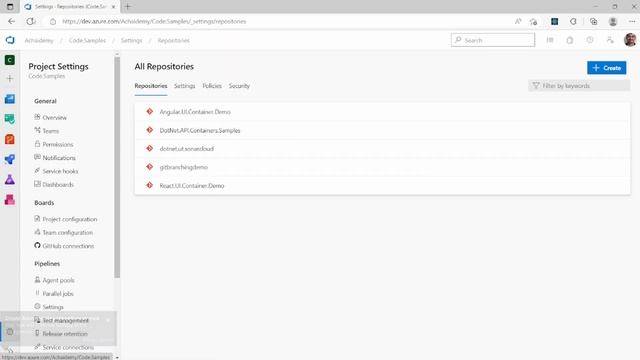This screenshot has height=360, width=640.
Task: Open browser profile icon in toolbar
Action: (x=613, y=21)
